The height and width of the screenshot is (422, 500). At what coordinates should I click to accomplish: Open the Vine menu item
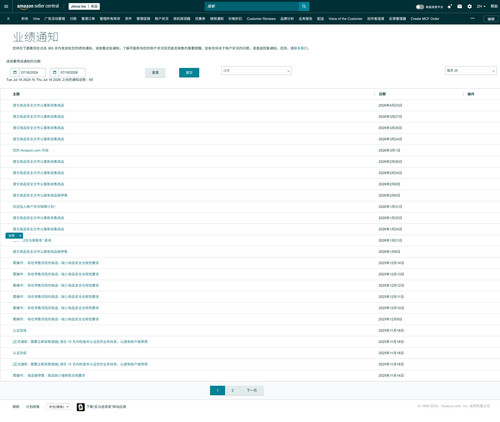(x=36, y=19)
